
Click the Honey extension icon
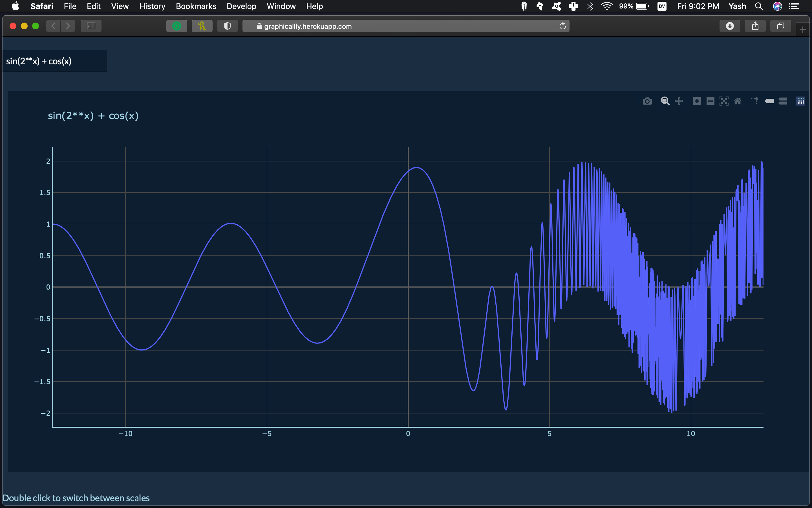(202, 26)
